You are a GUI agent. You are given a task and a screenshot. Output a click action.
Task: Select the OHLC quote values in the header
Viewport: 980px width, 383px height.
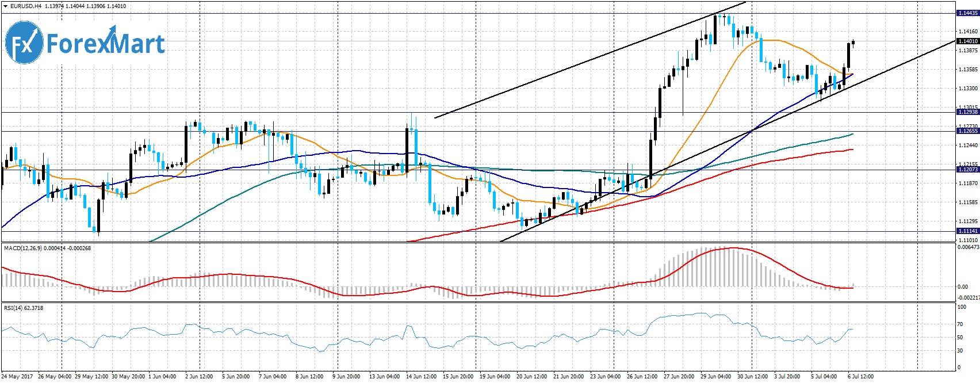86,6
